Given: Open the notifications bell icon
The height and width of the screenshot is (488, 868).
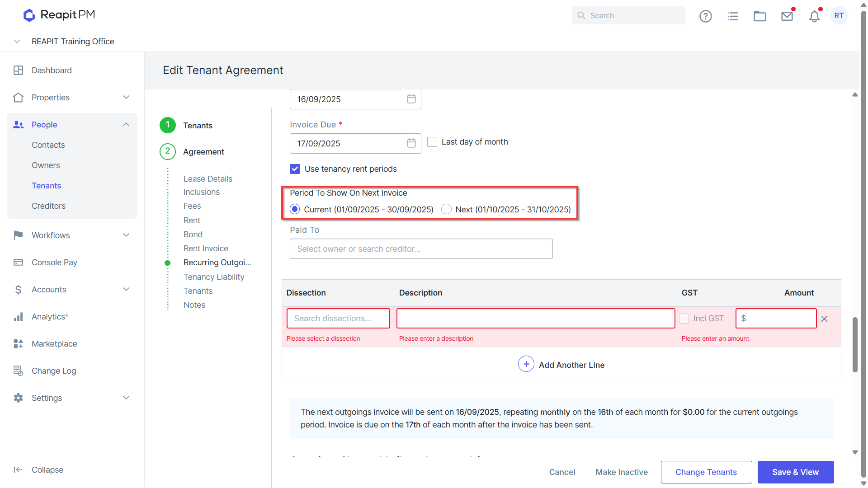Looking at the screenshot, I should point(814,16).
